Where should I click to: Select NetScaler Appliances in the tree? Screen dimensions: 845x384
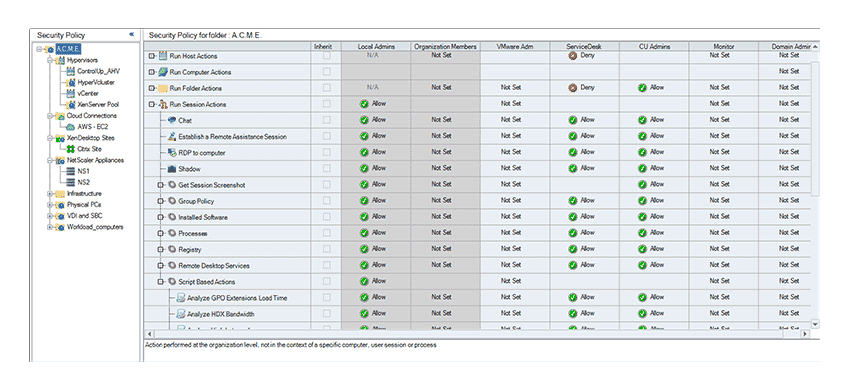(x=95, y=160)
